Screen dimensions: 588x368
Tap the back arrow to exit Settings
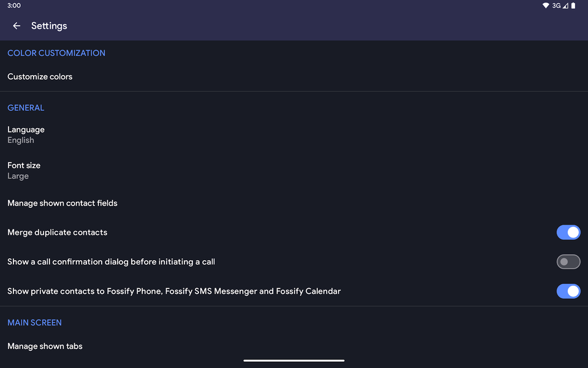point(16,26)
